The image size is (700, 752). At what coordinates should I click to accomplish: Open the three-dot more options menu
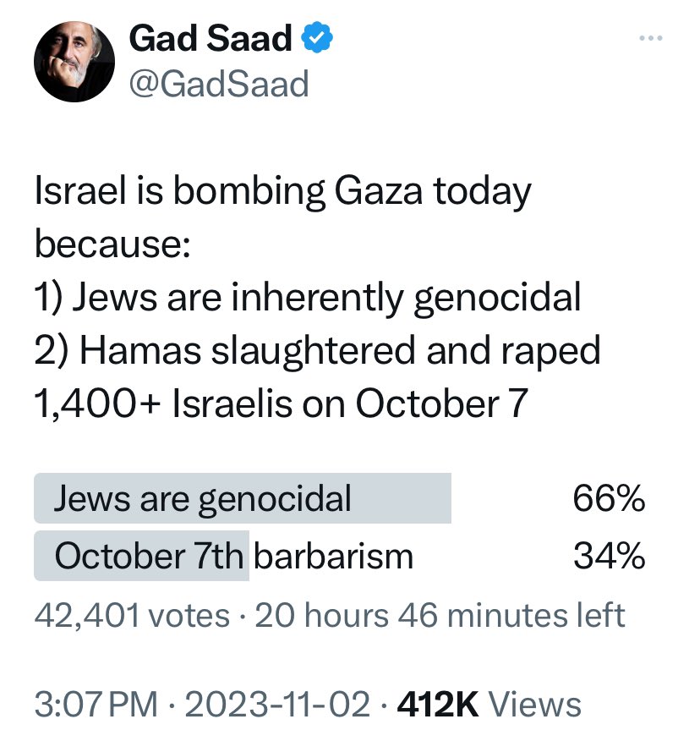650,38
